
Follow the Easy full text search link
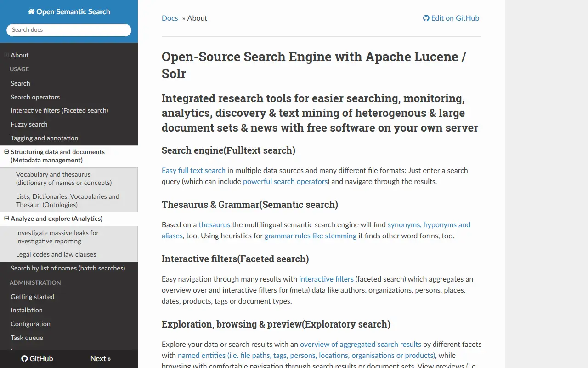193,170
